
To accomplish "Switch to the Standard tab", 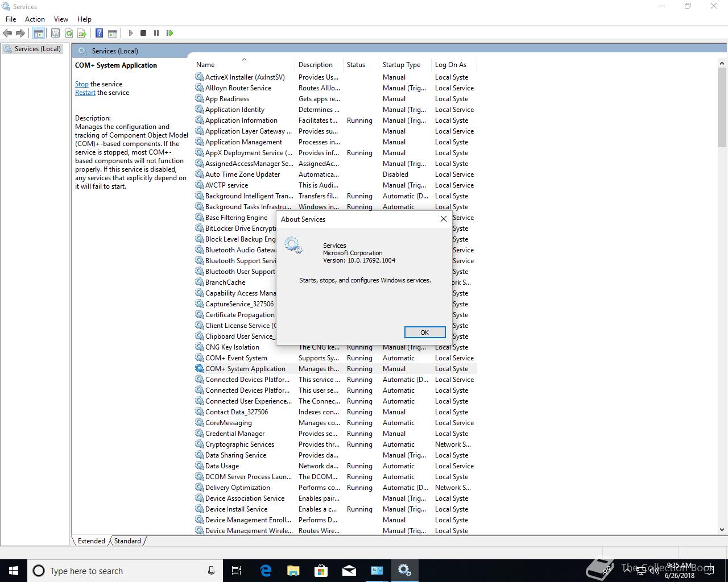I will pos(127,541).
